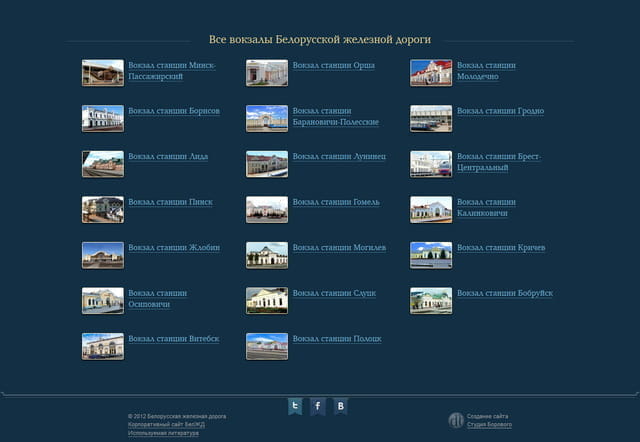Open the VKontakte social icon
The image size is (640, 442).
[340, 406]
